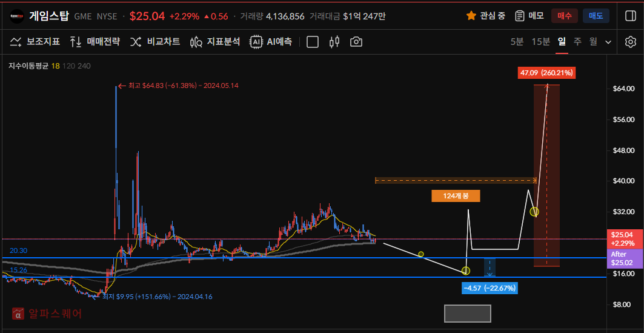Click the GME ticker symbol
The width and height of the screenshot is (644, 333).
click(84, 16)
